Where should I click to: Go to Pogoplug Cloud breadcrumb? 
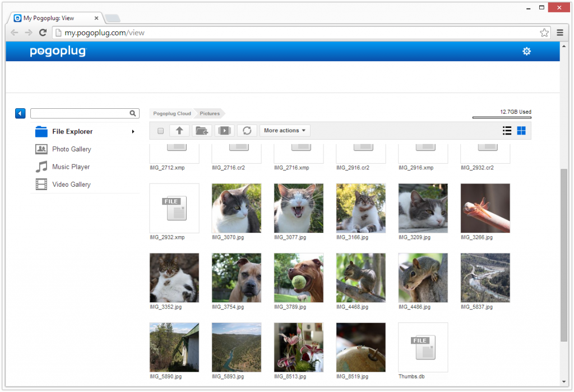pos(172,113)
